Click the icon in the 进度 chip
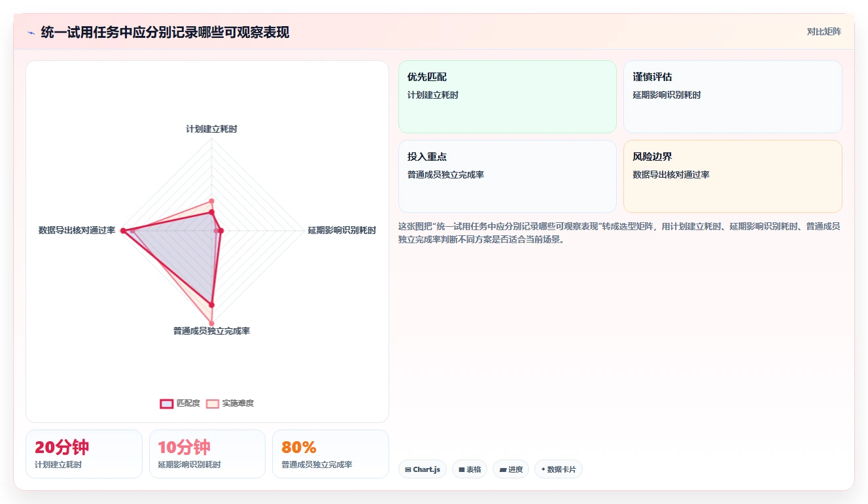This screenshot has width=868, height=504. point(502,470)
